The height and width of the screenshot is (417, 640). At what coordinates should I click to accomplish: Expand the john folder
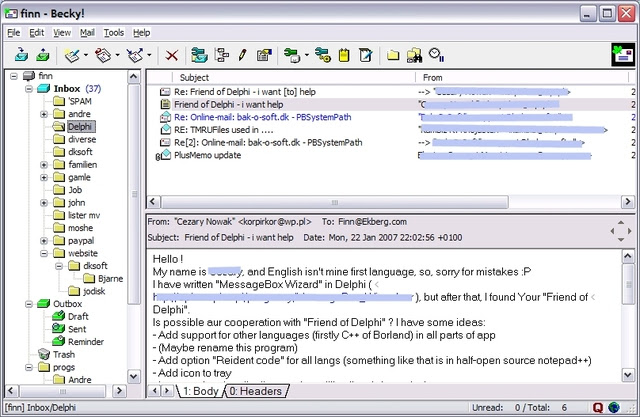[x=44, y=203]
